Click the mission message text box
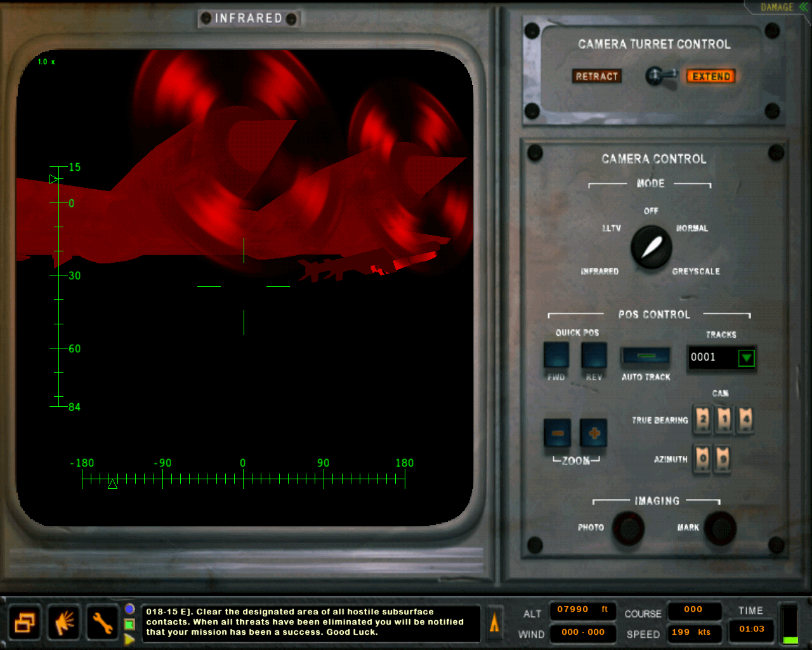812x650 pixels. [310, 623]
